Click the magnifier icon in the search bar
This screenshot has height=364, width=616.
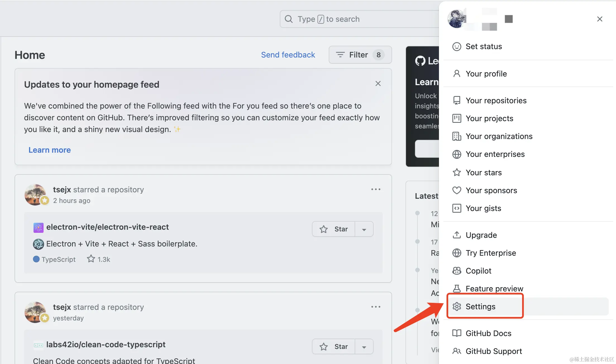coord(288,19)
